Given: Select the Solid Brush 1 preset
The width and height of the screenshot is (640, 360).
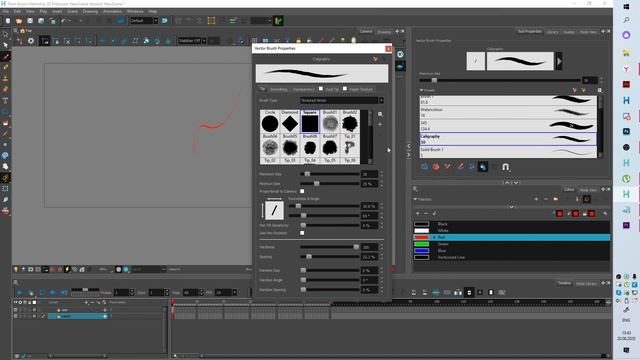Looking at the screenshot, I should (x=508, y=152).
